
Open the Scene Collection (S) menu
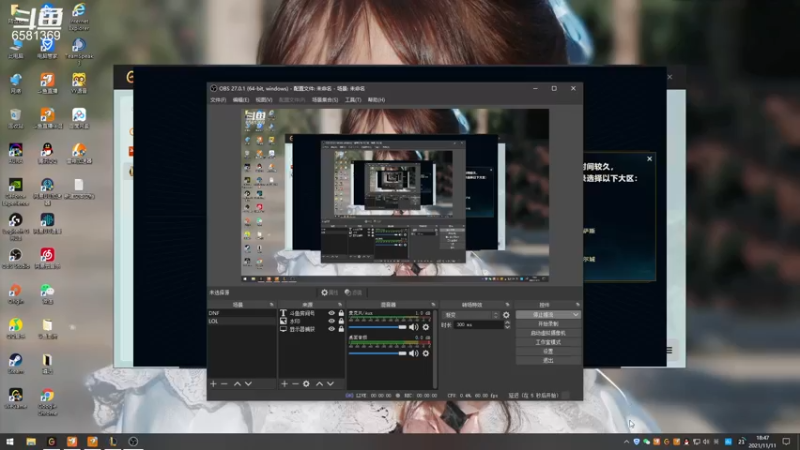pos(325,100)
